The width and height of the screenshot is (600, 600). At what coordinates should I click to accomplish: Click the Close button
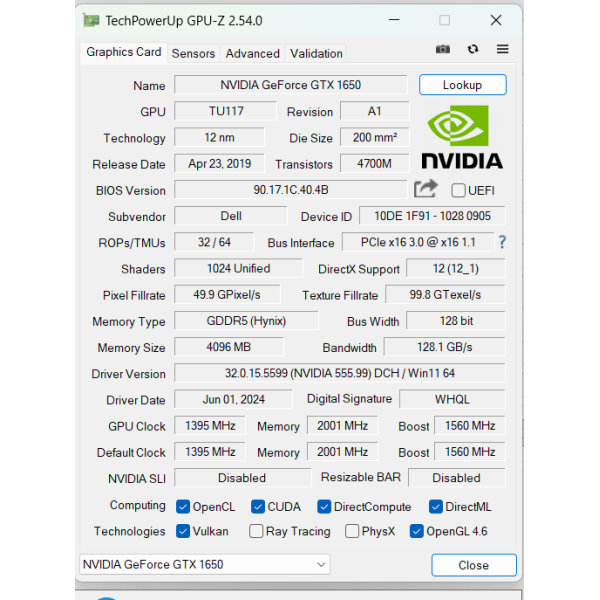click(x=474, y=565)
